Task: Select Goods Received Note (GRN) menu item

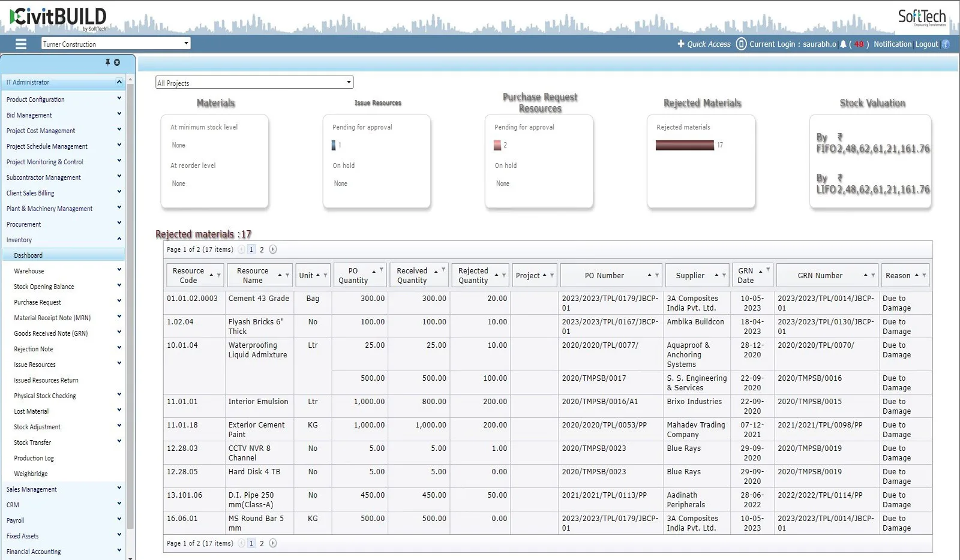Action: 51,333
